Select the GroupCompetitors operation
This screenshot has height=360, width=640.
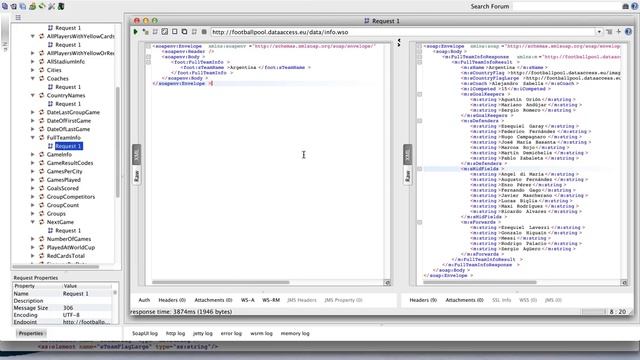click(x=71, y=197)
